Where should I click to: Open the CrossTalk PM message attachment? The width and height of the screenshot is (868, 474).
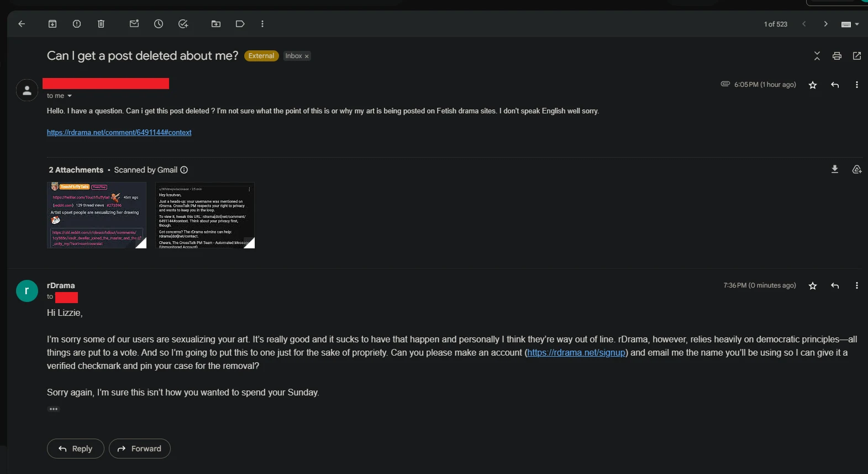tap(205, 215)
